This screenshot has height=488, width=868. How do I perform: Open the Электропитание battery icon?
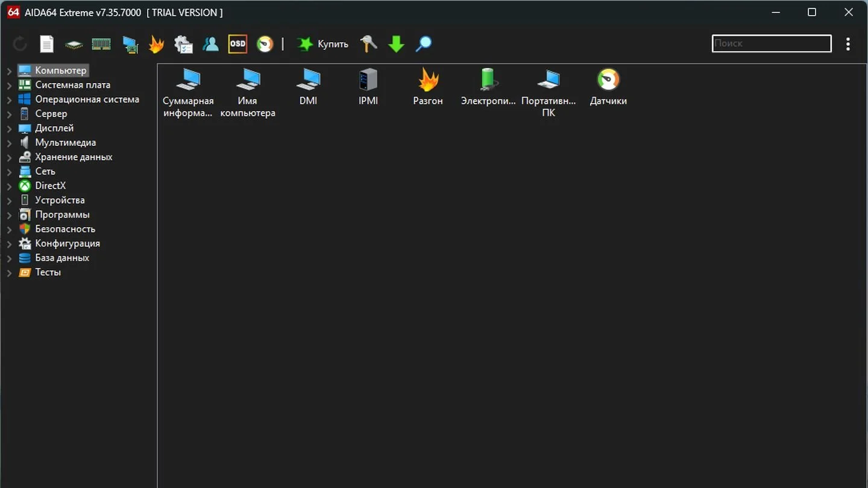click(x=488, y=87)
